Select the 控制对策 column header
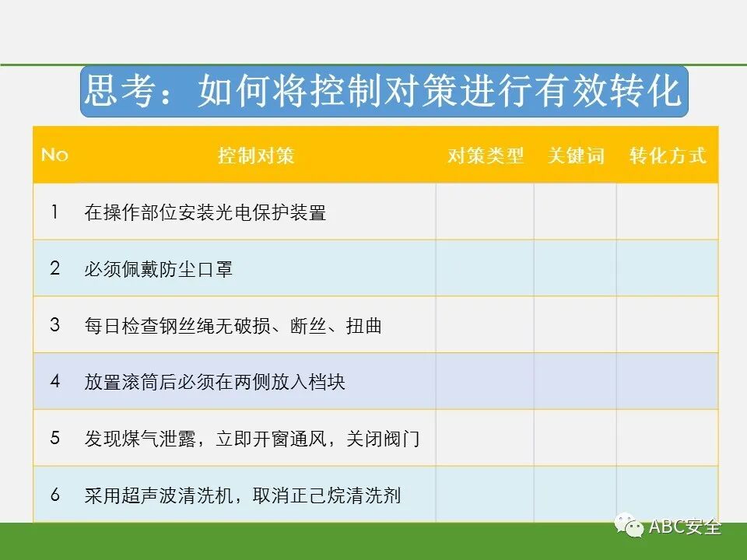 click(x=256, y=156)
